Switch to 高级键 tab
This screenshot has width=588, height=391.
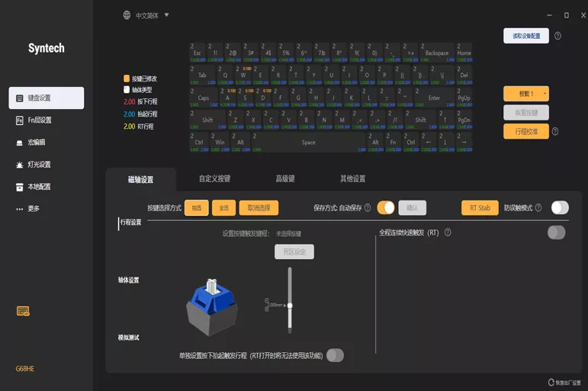[x=285, y=179]
